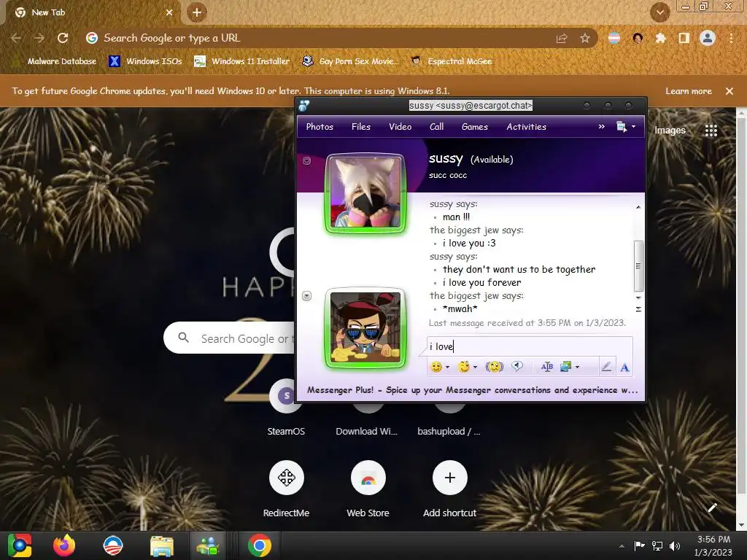Screen dimensions: 747x560
Task: Click Messenger Plus! ad banner text
Action: (472, 390)
